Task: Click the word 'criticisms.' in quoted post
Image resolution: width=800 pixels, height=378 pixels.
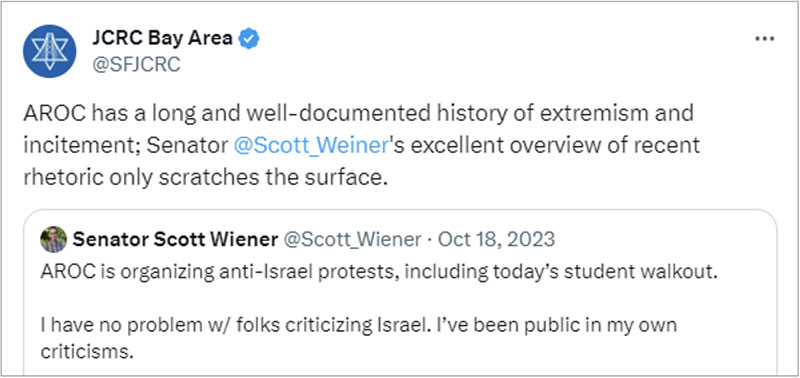Action: coord(87,352)
